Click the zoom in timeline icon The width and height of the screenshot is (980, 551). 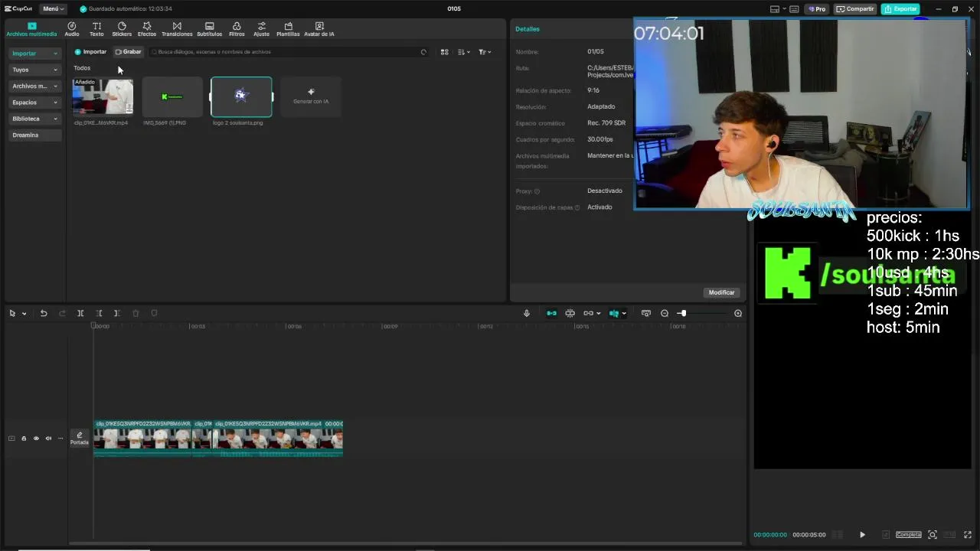click(x=738, y=313)
